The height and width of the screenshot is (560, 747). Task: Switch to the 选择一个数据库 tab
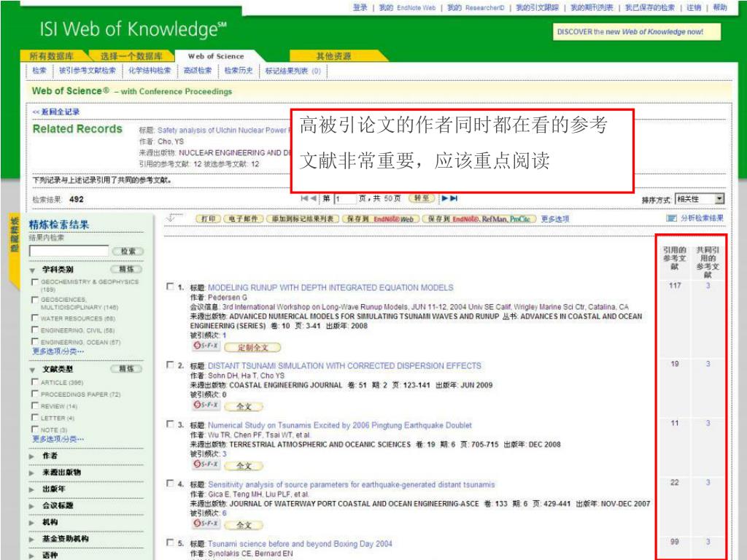(x=131, y=56)
